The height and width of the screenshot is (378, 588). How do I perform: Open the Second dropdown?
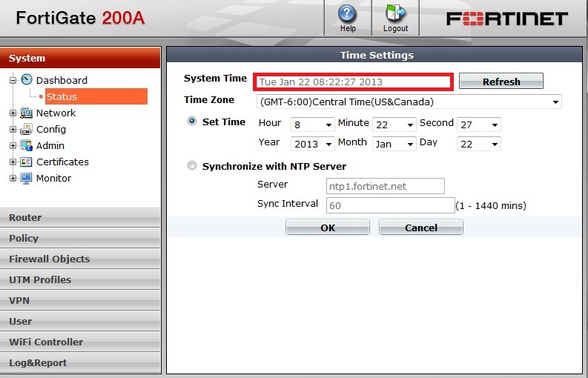(x=479, y=125)
